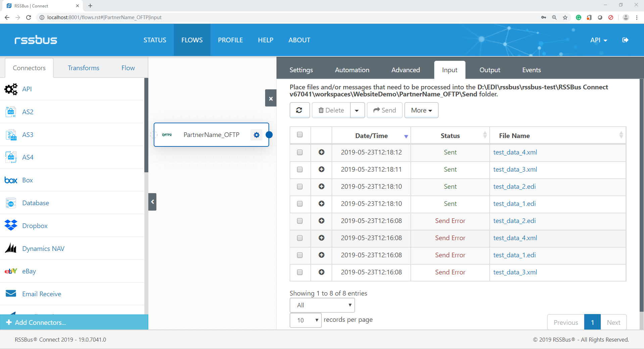The image size is (644, 349).
Task: Close the connector panel with X
Action: [x=270, y=98]
